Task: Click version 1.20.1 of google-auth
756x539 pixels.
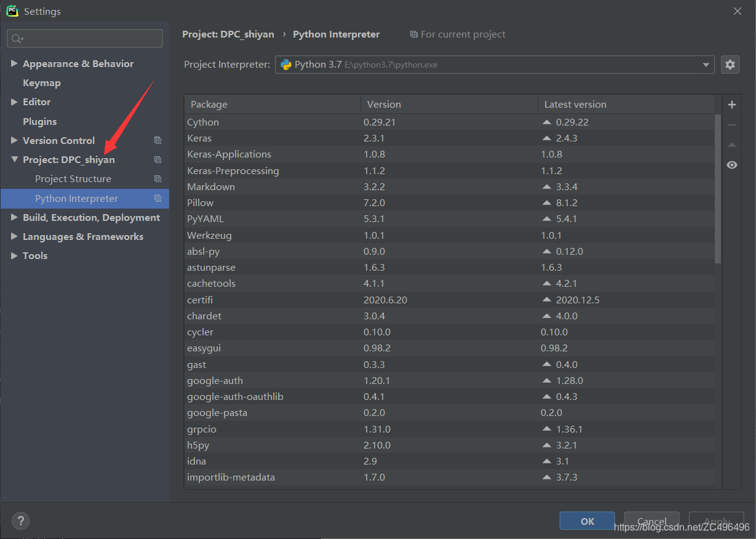Action: 377,380
